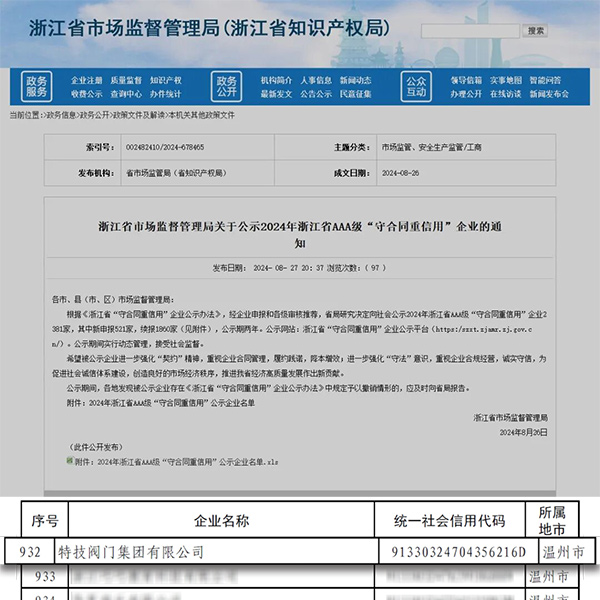This screenshot has width=600, height=600.
Task: Select company 特技阀门集团有限公司
Action: pos(131,552)
